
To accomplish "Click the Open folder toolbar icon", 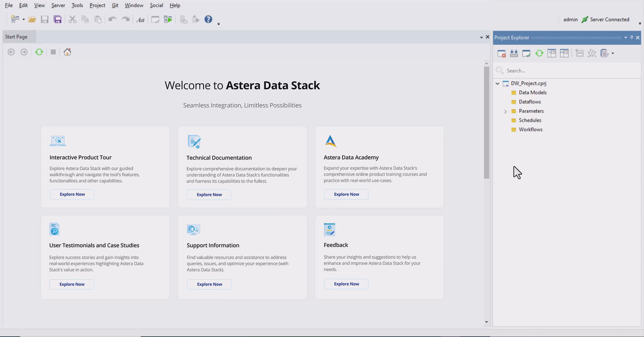I will point(32,19).
